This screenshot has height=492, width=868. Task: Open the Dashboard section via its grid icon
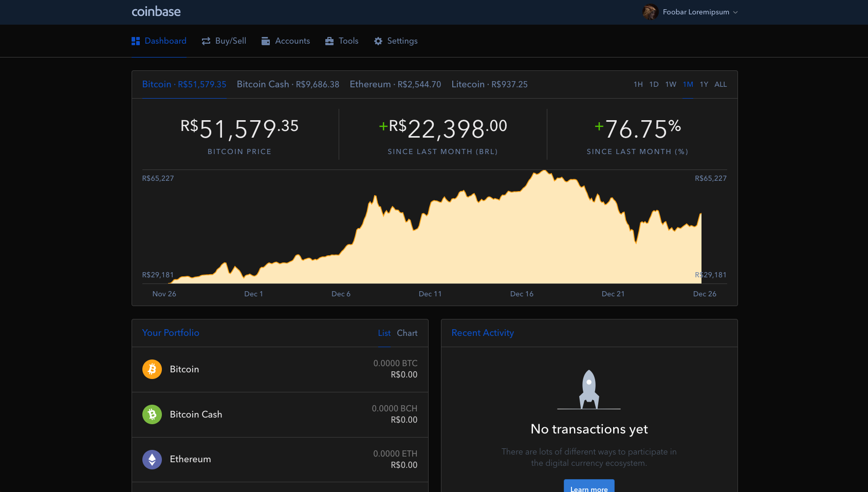coord(136,41)
